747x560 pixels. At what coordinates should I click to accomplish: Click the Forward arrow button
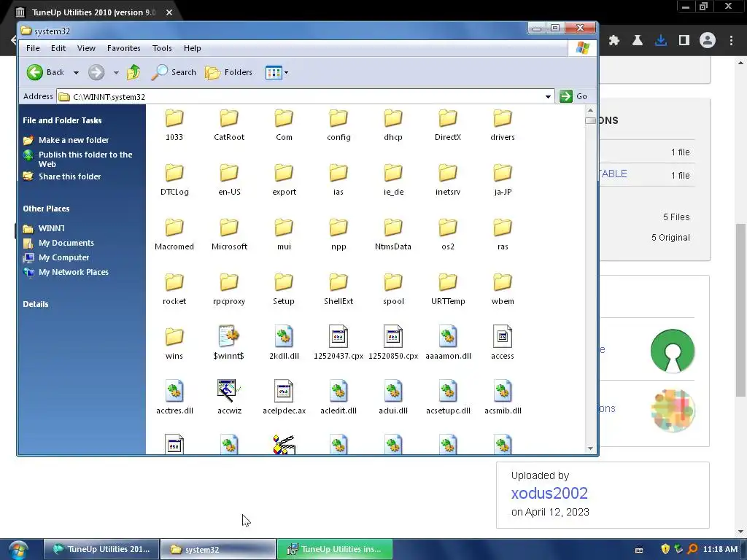96,72
